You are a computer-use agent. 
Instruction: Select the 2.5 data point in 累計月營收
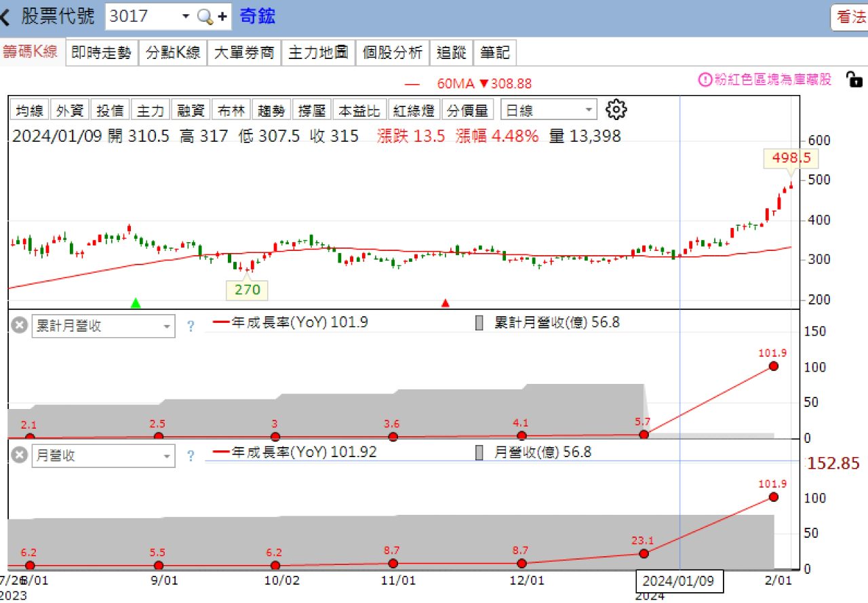(159, 436)
